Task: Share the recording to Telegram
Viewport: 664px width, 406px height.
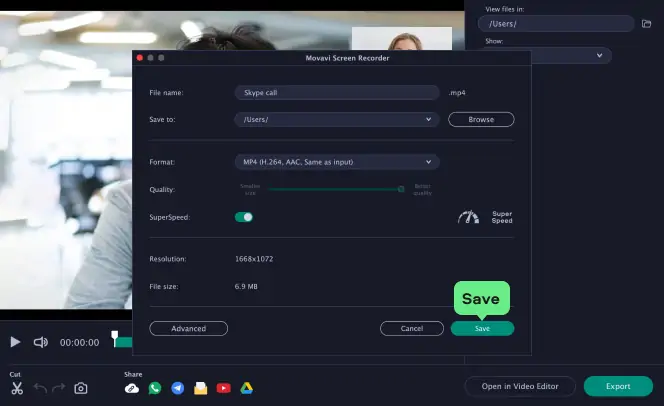Action: (178, 388)
